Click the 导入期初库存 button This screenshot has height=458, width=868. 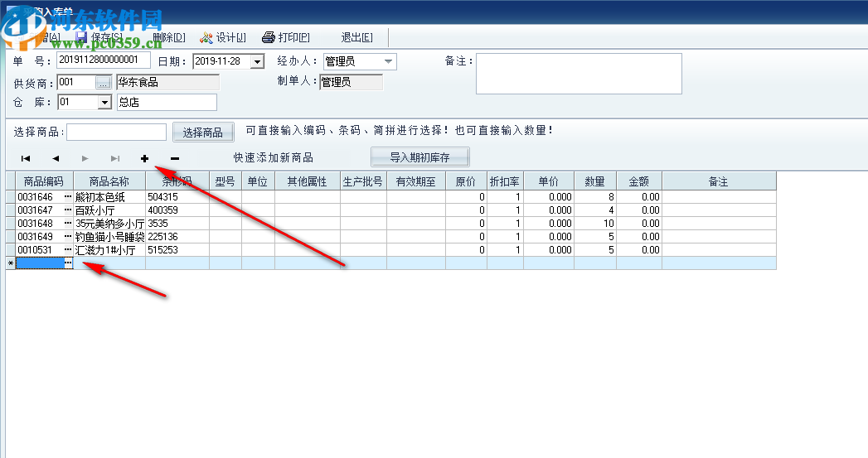pos(419,157)
